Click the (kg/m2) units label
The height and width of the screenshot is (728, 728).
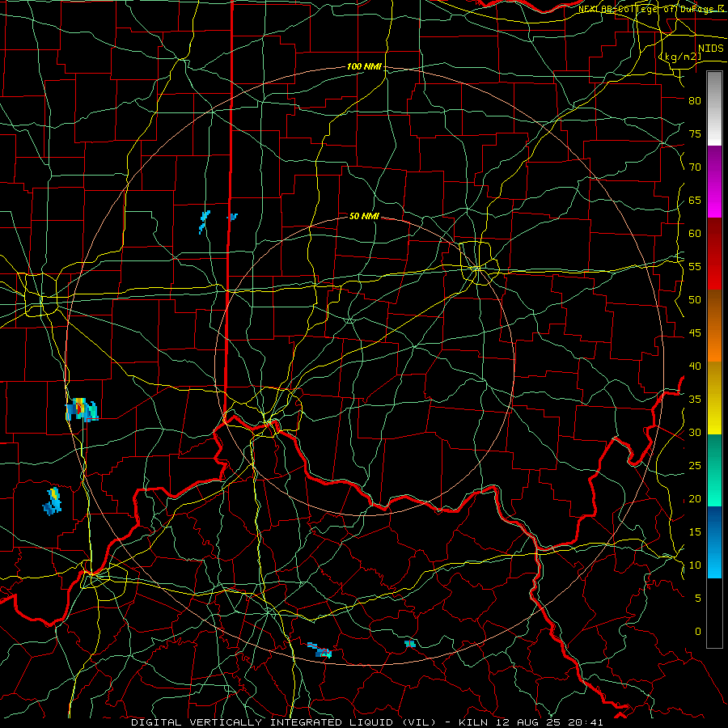point(680,57)
